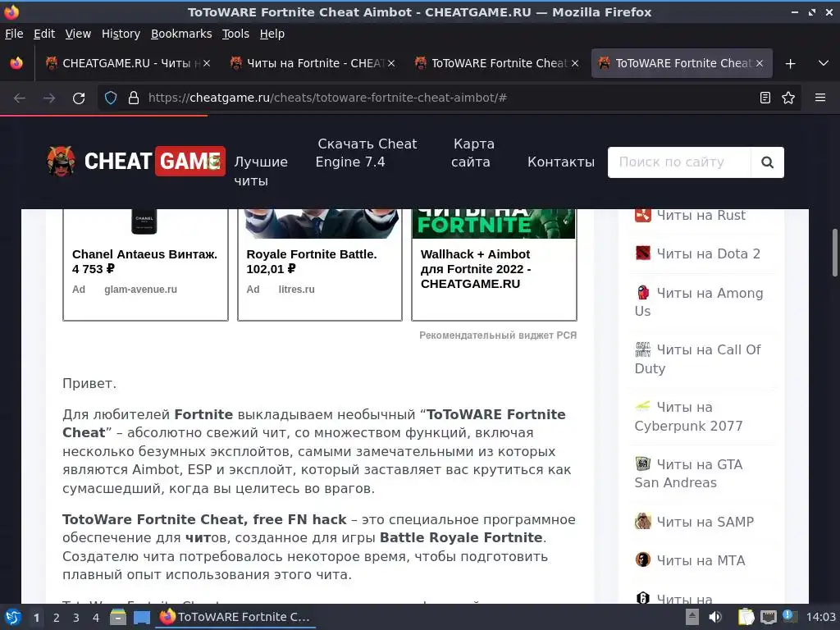Click the ToToWARE Fortnite C… taskbar window button
The image size is (840, 630).
point(235,617)
